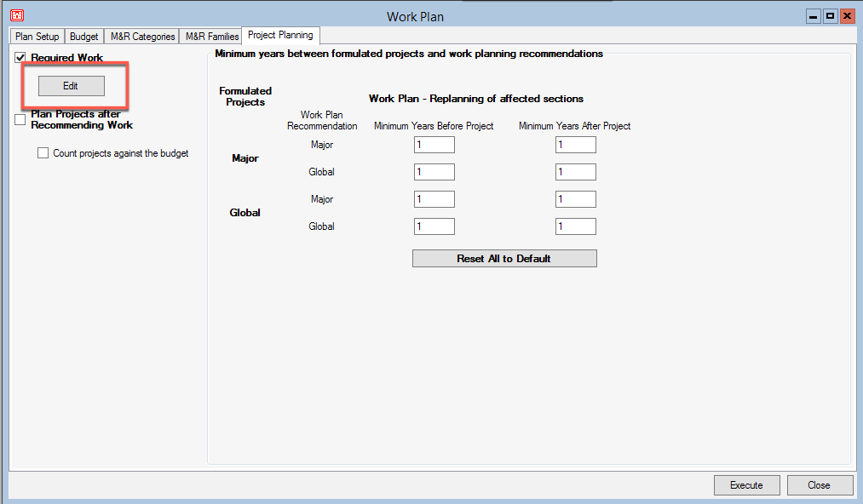The height and width of the screenshot is (504, 863).
Task: Click the Project Planning tab
Action: point(280,36)
